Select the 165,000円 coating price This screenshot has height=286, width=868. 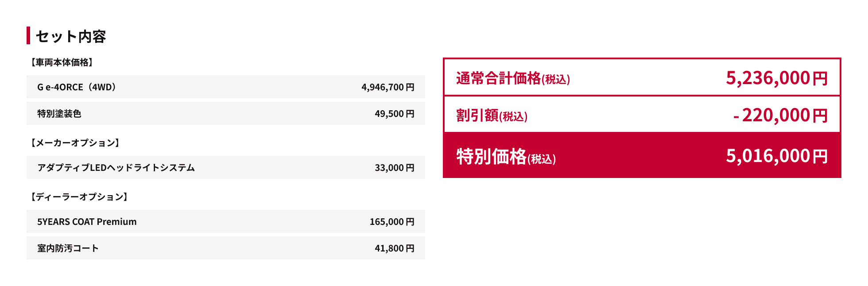[x=391, y=222]
